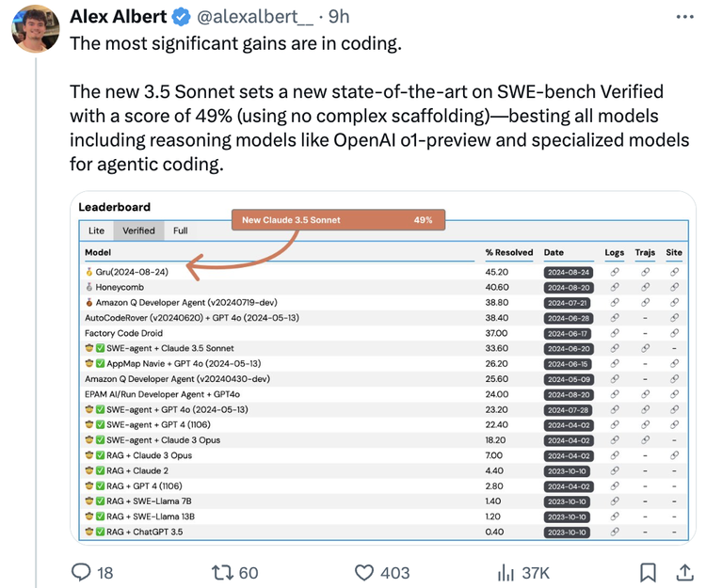Like the tweet with the heart icon

(365, 572)
